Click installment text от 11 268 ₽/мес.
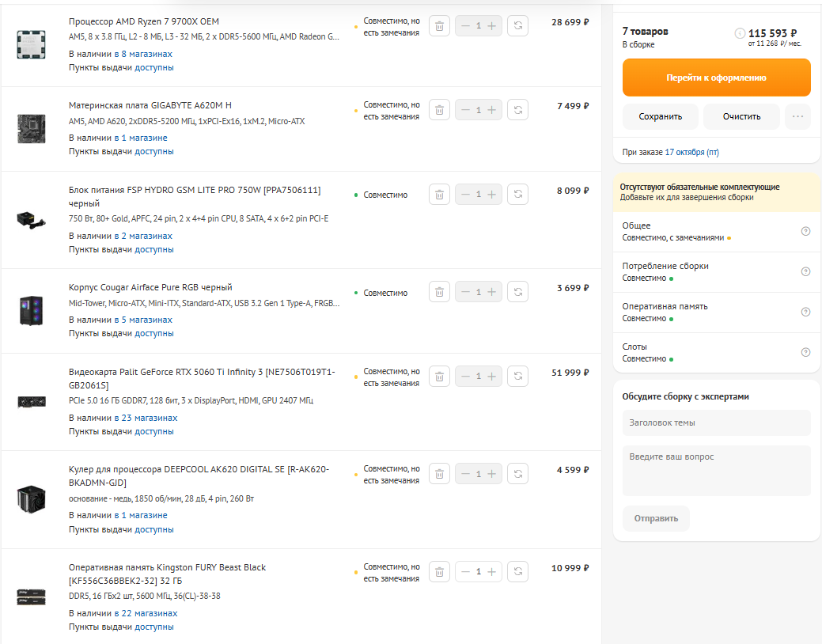The height and width of the screenshot is (644, 822). (x=775, y=44)
